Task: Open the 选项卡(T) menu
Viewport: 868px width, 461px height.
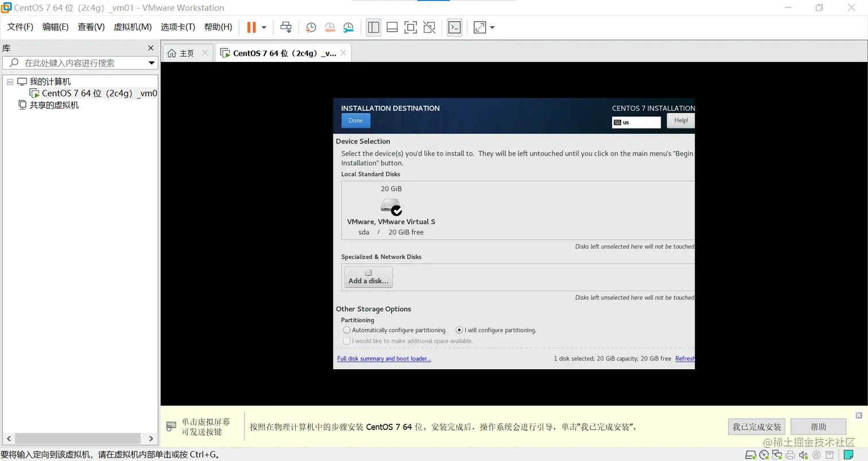Action: (178, 27)
